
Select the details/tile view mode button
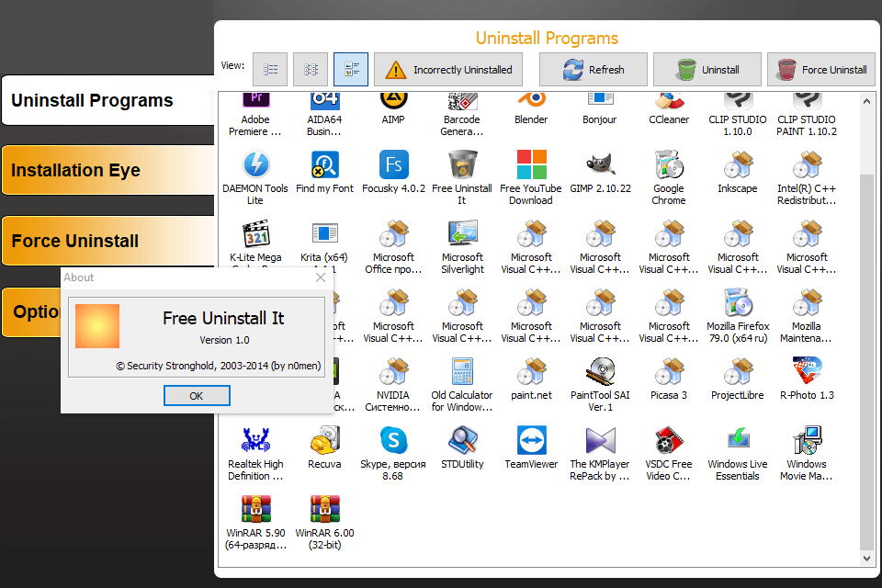click(351, 69)
